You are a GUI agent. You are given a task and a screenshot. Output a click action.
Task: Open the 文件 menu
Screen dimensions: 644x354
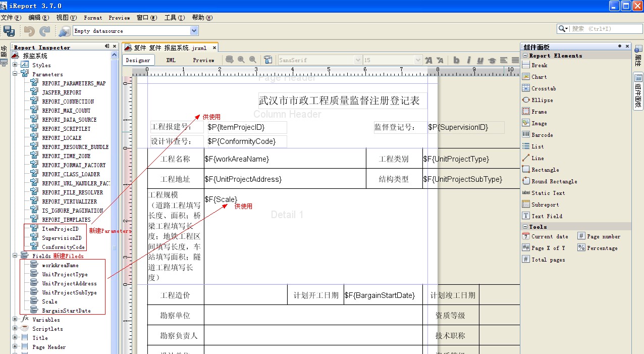point(11,18)
